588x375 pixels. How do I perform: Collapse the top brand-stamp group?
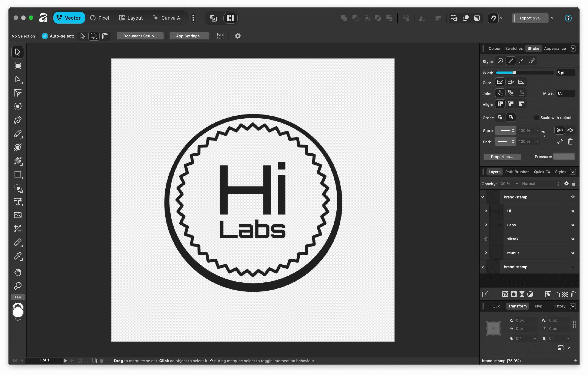coord(483,197)
